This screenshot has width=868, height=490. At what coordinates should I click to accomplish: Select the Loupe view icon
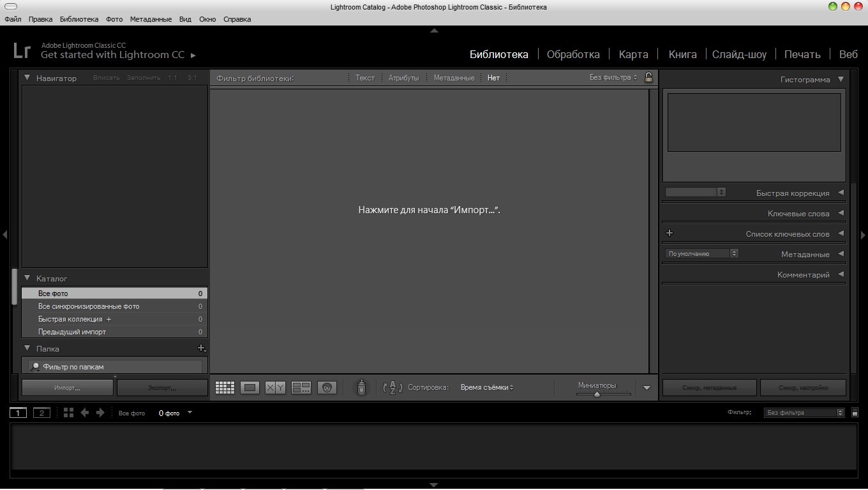[250, 387]
